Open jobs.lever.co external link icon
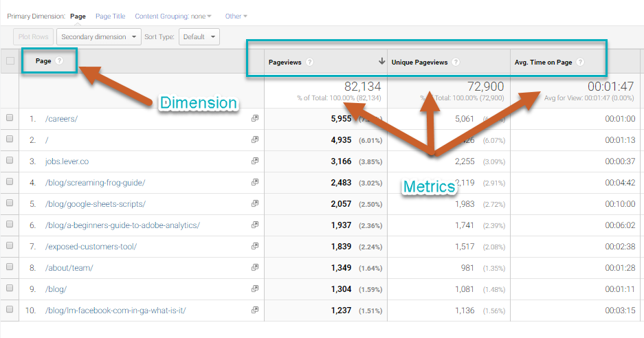Image resolution: width=644 pixels, height=338 pixels. (255, 161)
